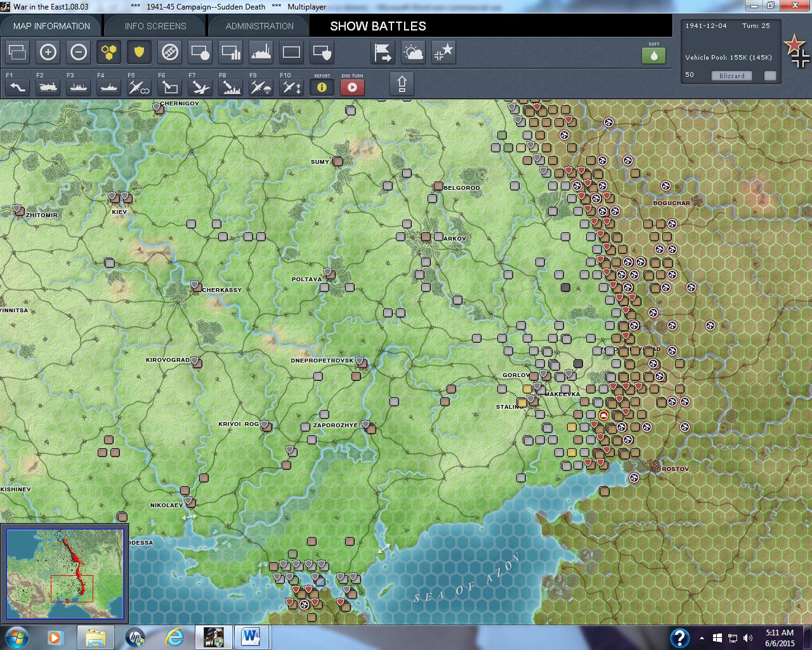Open the F10 air reconnaissance mission icon
Viewport: 812px width, 650px height.
point(291,87)
